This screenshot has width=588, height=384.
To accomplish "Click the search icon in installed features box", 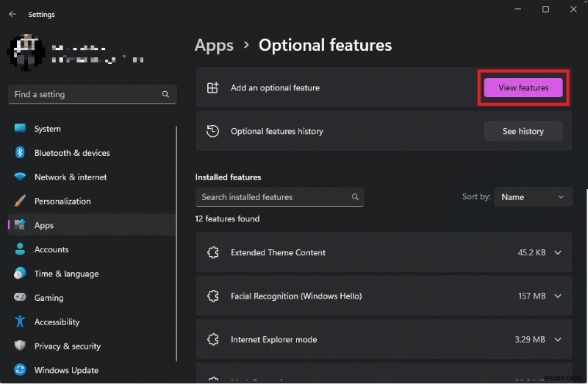I will click(x=355, y=196).
